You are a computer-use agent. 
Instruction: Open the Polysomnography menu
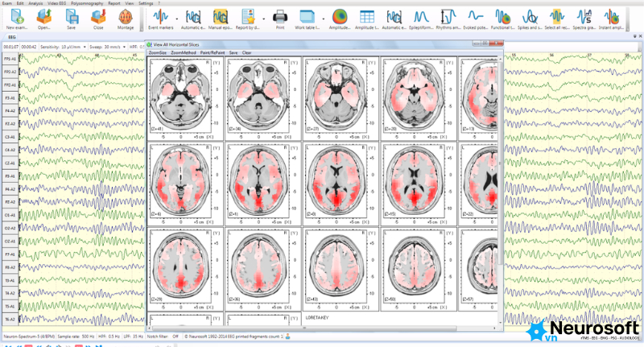tap(87, 3)
